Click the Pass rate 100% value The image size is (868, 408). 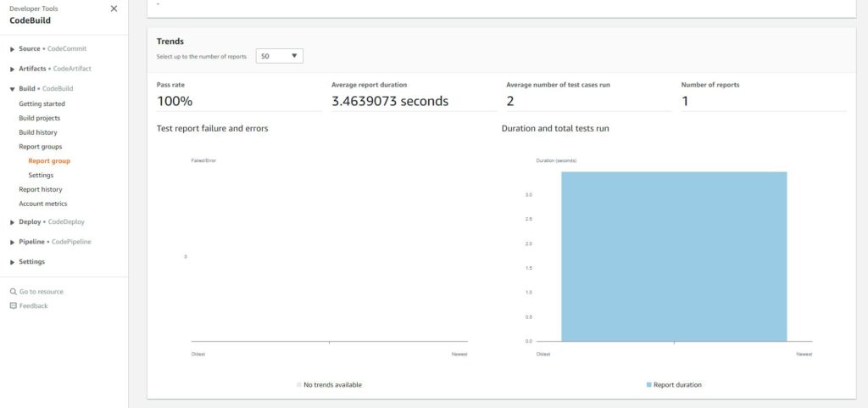click(175, 101)
